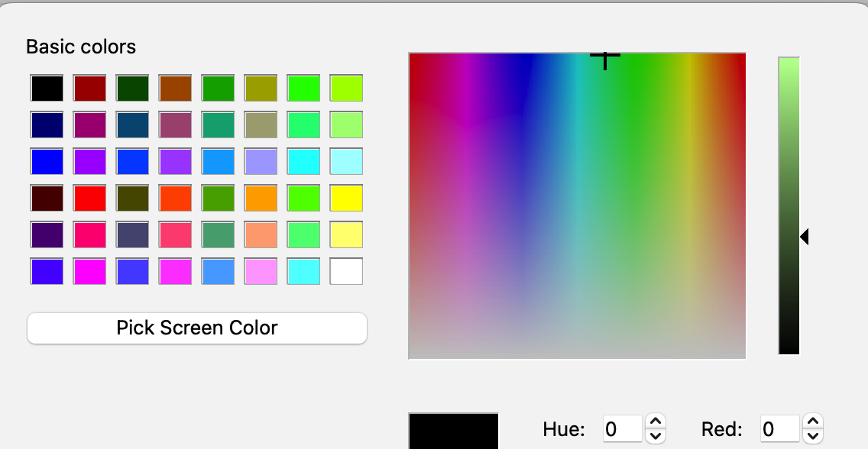Select the magenta swatch in bottom row
This screenshot has width=868, height=449.
[89, 272]
